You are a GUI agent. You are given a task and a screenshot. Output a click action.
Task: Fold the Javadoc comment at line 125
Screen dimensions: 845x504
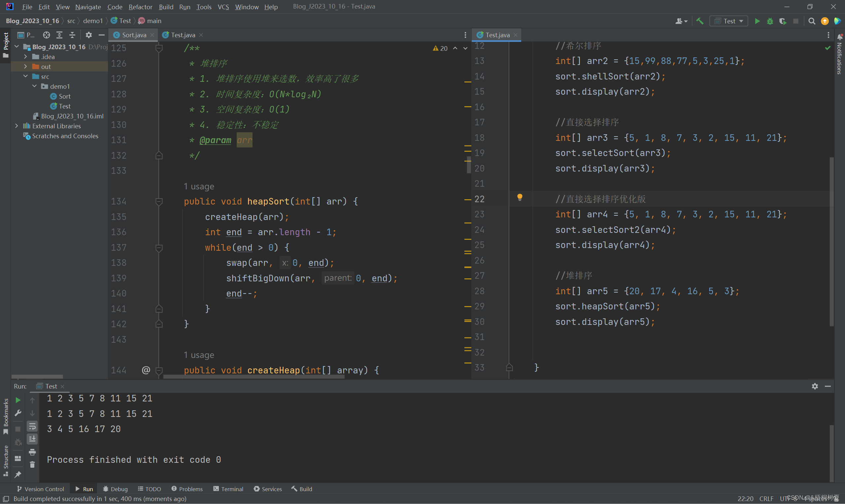point(159,48)
